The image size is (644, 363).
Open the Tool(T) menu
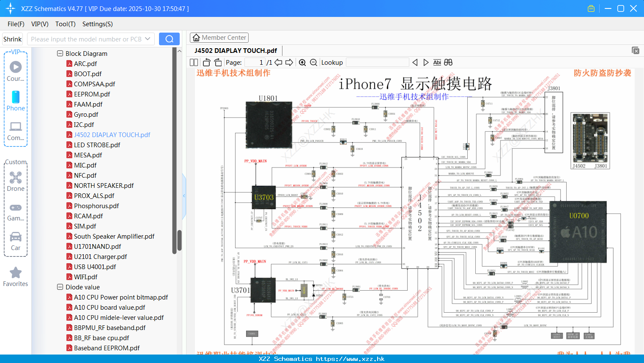tap(66, 24)
